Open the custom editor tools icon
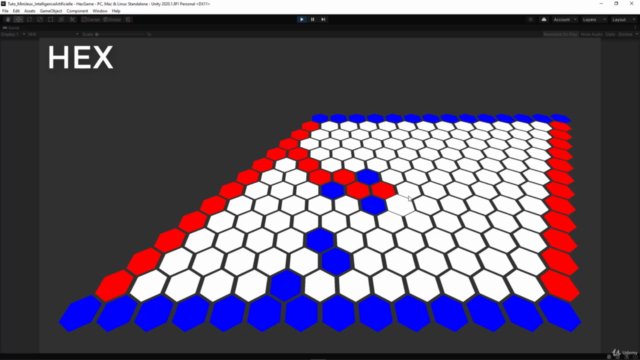The width and height of the screenshot is (640, 360). [x=72, y=20]
